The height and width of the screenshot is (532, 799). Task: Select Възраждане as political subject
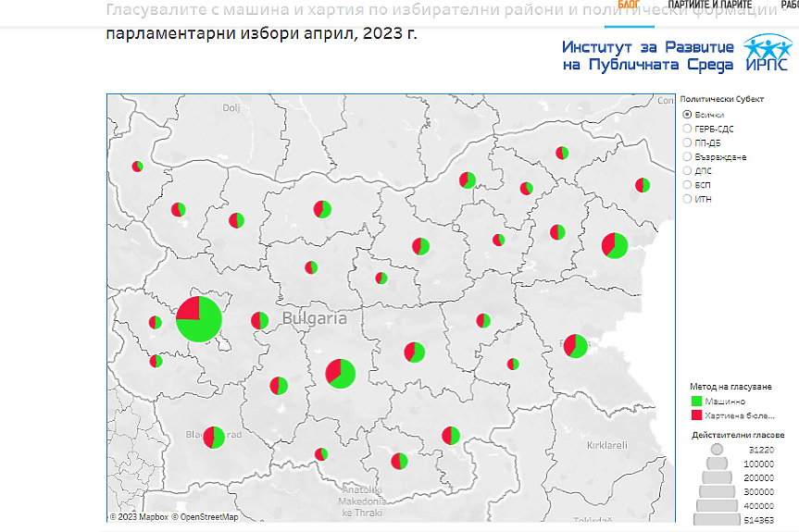(687, 156)
